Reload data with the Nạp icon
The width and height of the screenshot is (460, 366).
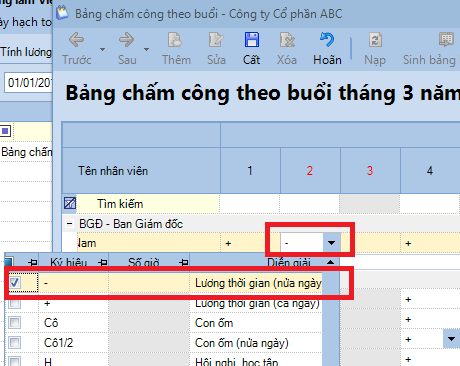pos(375,40)
